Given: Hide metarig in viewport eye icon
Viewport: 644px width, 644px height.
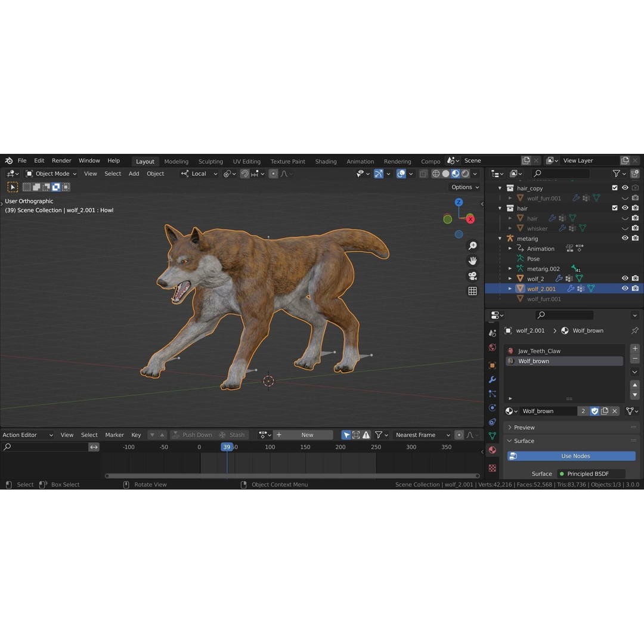Looking at the screenshot, I should pyautogui.click(x=625, y=238).
